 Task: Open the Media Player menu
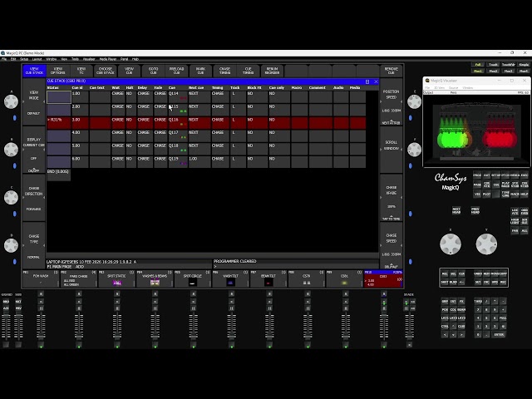tap(108, 59)
